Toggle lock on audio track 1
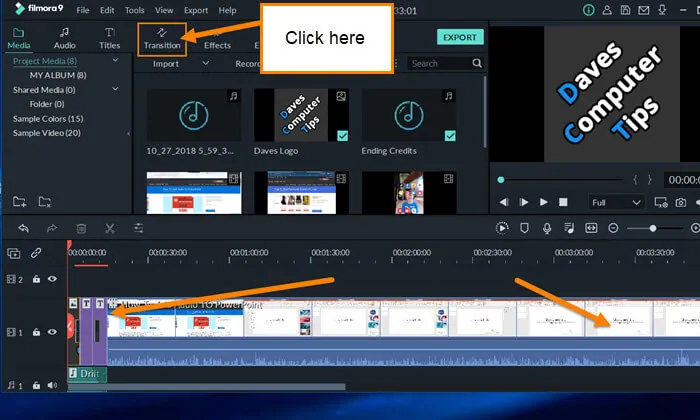 (36, 385)
